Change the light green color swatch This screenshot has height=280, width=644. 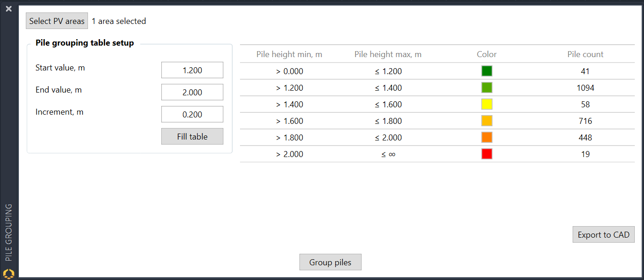(x=487, y=87)
